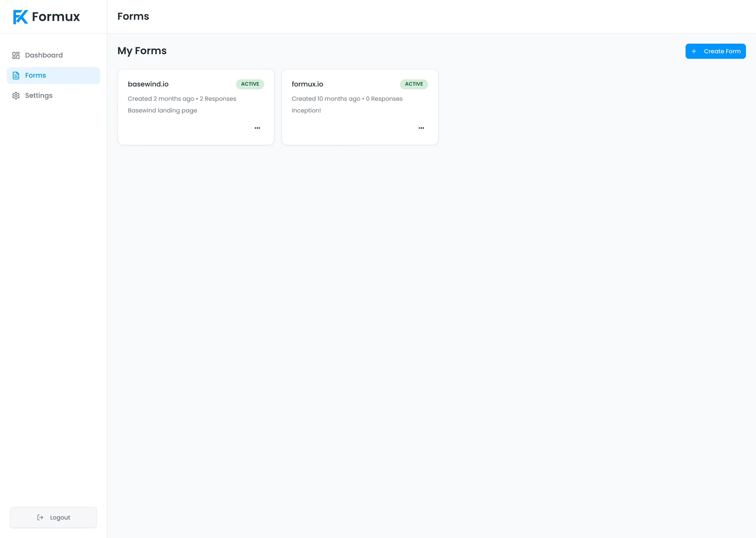Screen dimensions: 756x538
Task: Open the basewind.io form title
Action: (148, 84)
